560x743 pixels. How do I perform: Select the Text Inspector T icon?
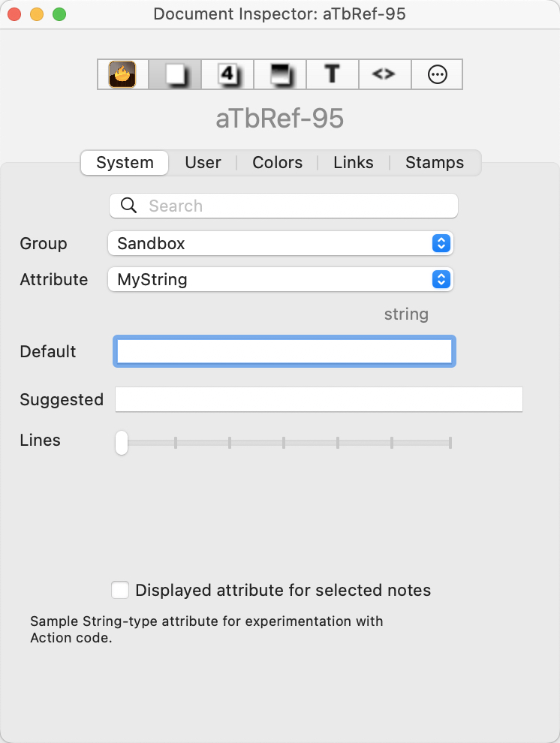click(x=332, y=74)
